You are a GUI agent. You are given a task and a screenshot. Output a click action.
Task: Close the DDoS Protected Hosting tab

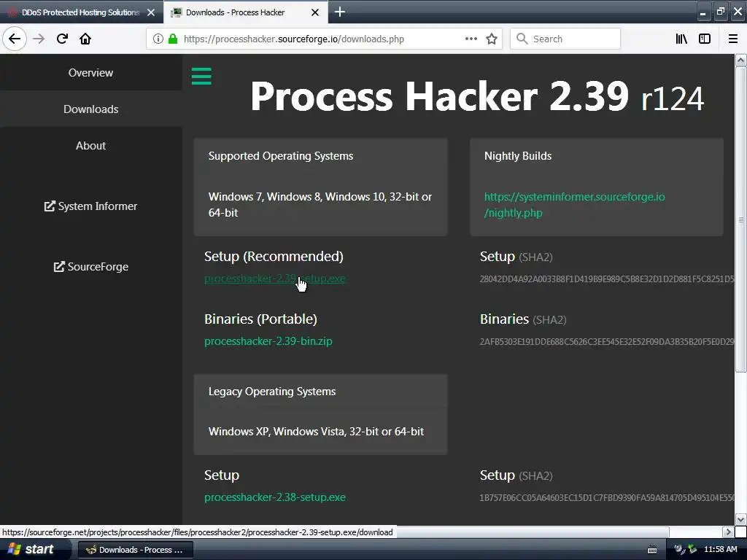coord(151,12)
